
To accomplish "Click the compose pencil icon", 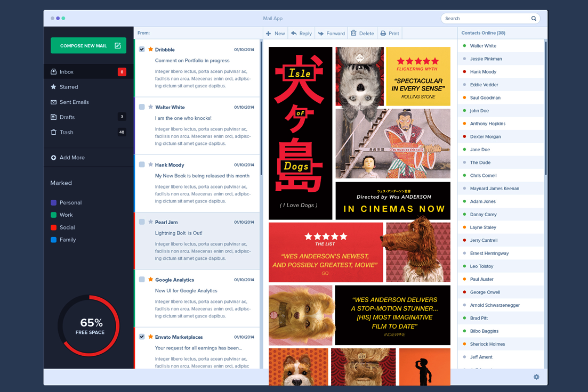I will [118, 46].
